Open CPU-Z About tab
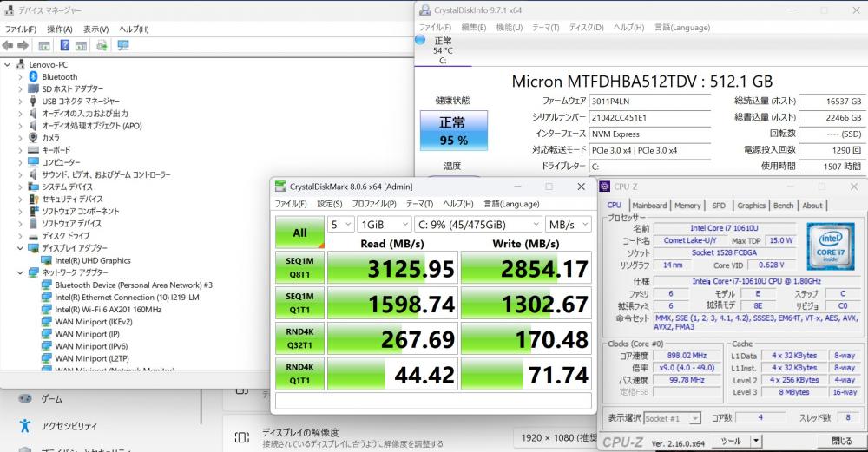 pos(812,206)
